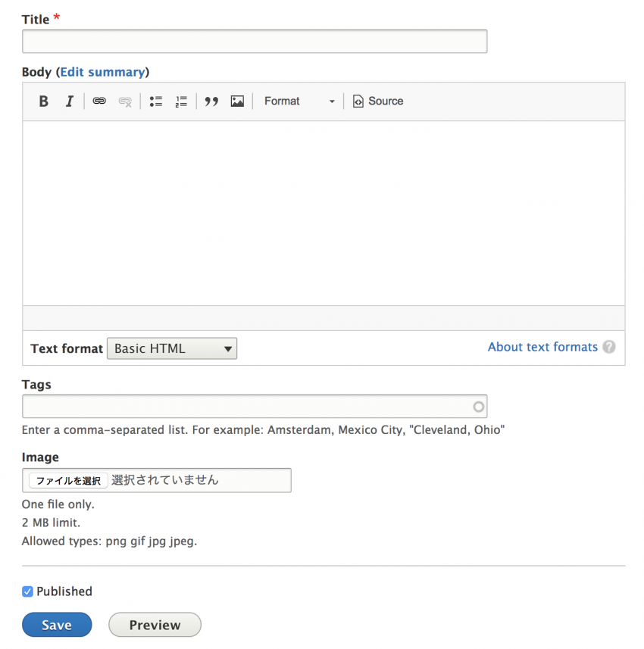Click into the Tags autocomplete field
Image resolution: width=644 pixels, height=649 pixels.
point(247,407)
